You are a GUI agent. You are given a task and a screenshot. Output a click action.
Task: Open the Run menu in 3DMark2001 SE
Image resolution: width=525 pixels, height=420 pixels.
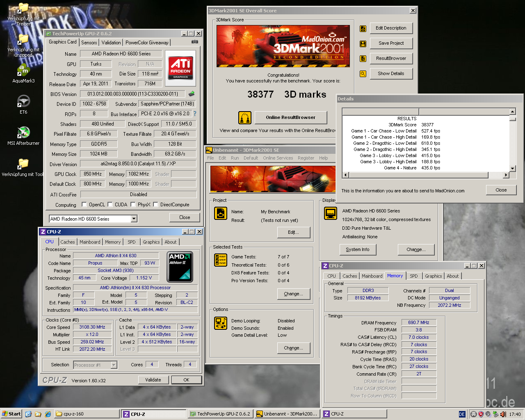[x=235, y=158]
